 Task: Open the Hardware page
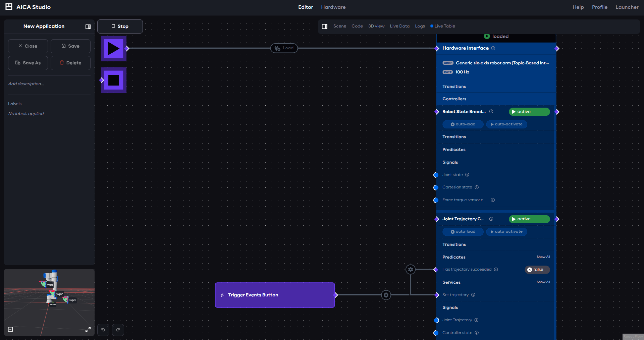point(333,7)
